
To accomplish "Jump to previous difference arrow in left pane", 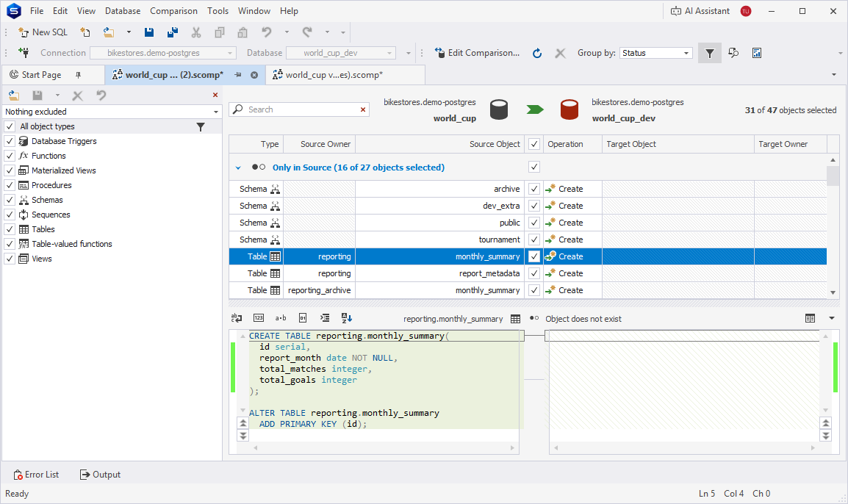I will (243, 423).
